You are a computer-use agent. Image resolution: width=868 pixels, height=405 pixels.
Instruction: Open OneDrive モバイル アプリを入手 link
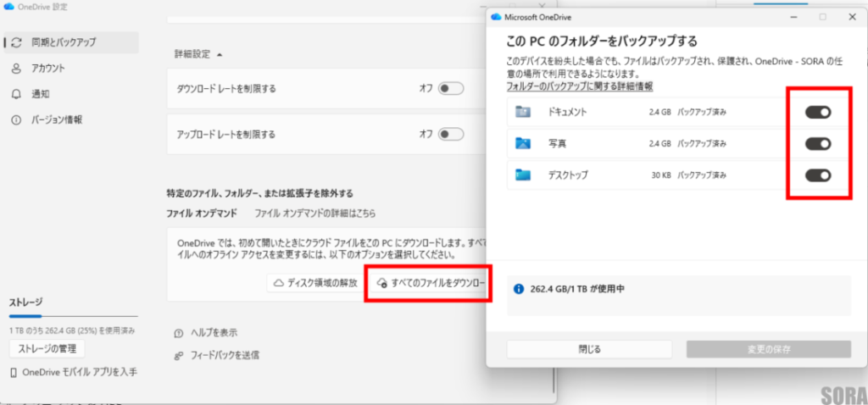(x=80, y=372)
